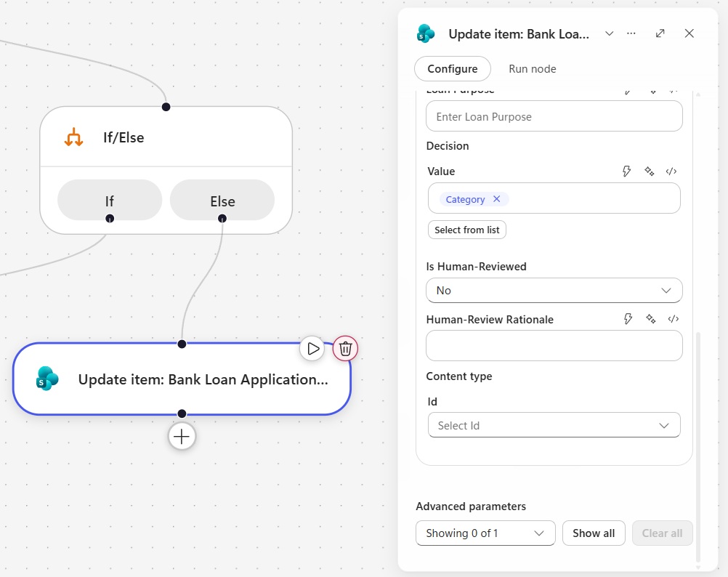Open the Is Human-Reviewed dropdown
The height and width of the screenshot is (577, 728).
point(554,291)
